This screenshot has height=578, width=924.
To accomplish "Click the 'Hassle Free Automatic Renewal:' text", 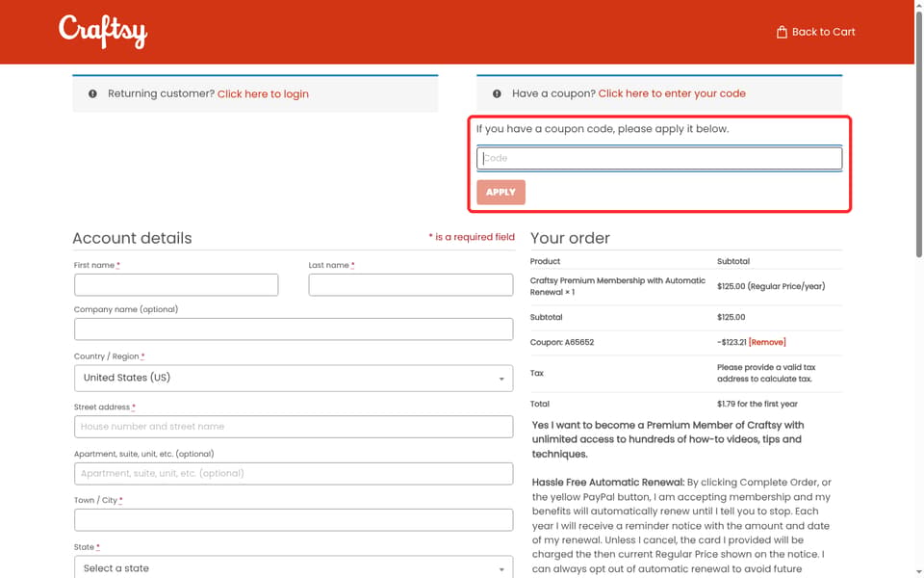I will (x=608, y=482).
